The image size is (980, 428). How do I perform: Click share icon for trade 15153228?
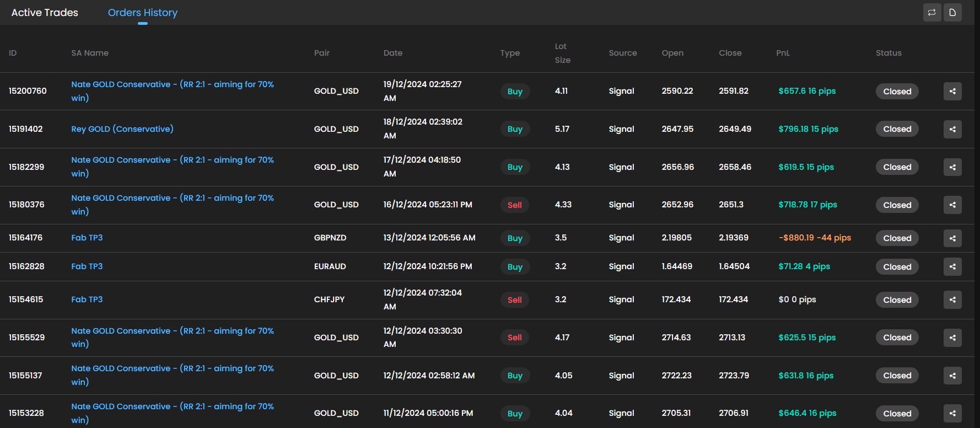[x=952, y=413]
